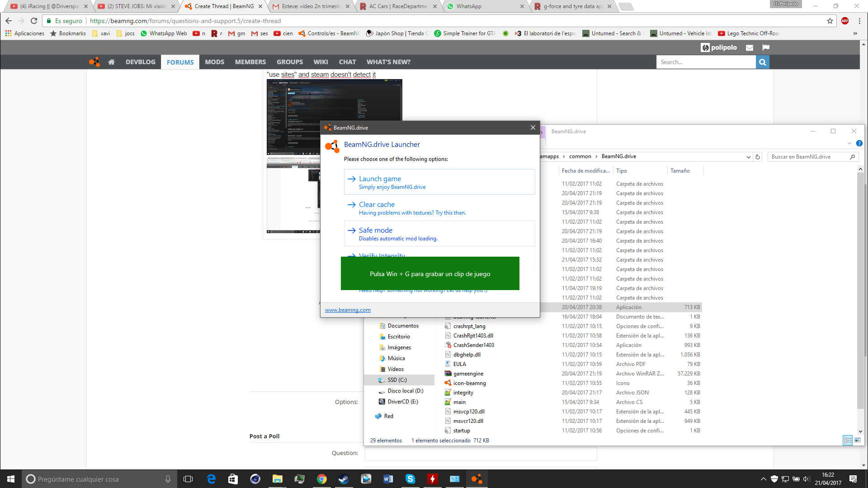Click the common breadcrumb in Explorer
Screen dimensions: 868x488
pyautogui.click(x=580, y=156)
